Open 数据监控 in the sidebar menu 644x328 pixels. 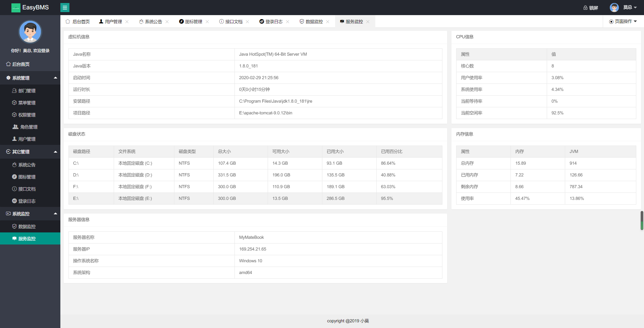(30, 226)
